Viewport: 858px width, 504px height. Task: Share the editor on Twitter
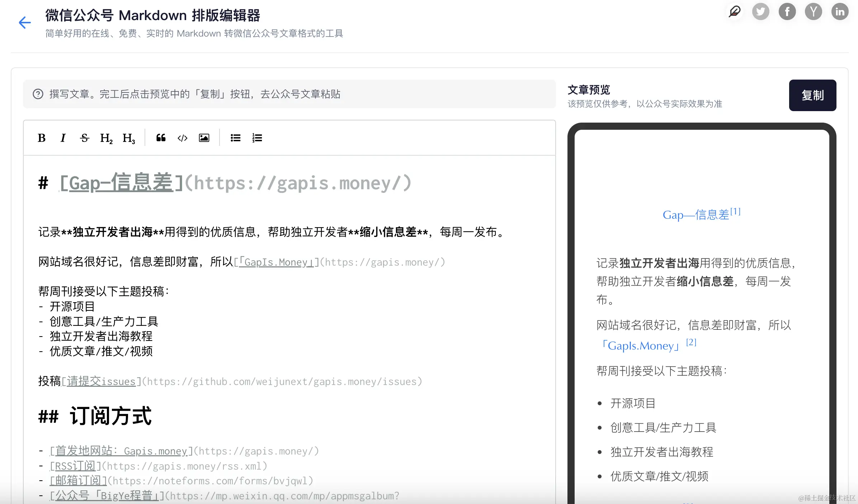click(760, 11)
